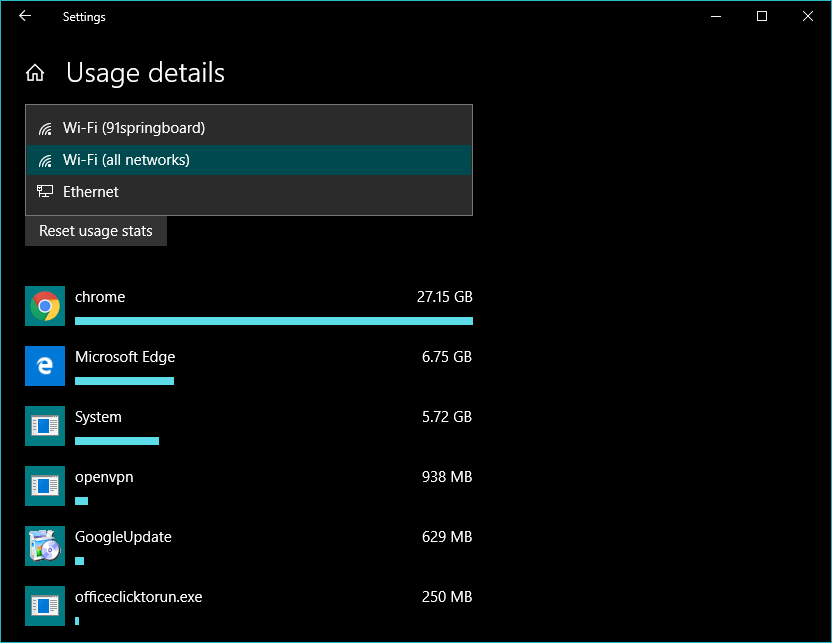Click the GoogleUpdate installer icon
The width and height of the screenshot is (832, 643).
45,546
